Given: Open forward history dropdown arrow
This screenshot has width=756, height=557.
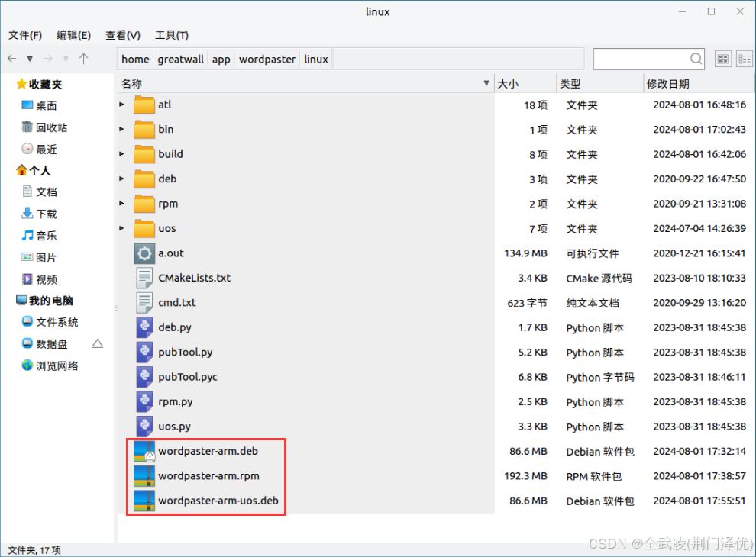Looking at the screenshot, I should point(66,60).
